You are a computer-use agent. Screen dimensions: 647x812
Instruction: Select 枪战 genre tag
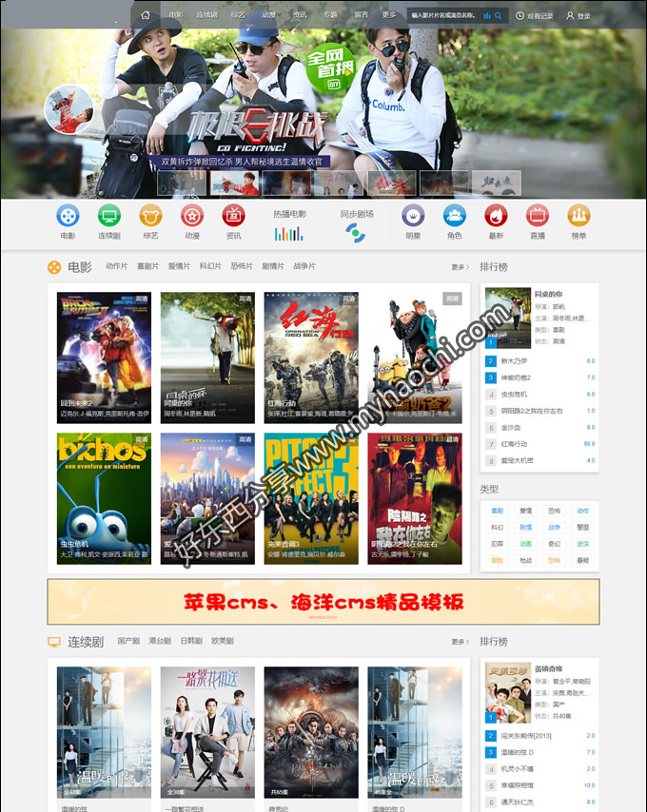[526, 560]
